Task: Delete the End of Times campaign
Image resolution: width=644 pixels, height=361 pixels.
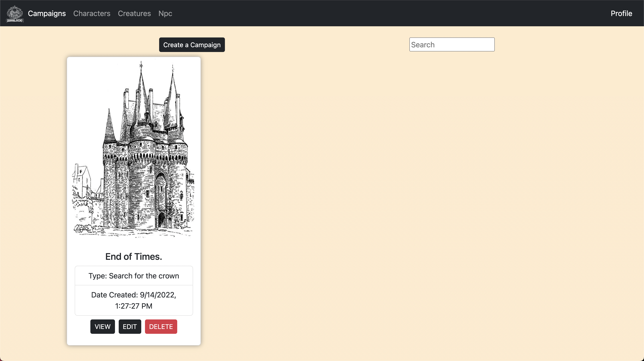Action: (x=161, y=327)
